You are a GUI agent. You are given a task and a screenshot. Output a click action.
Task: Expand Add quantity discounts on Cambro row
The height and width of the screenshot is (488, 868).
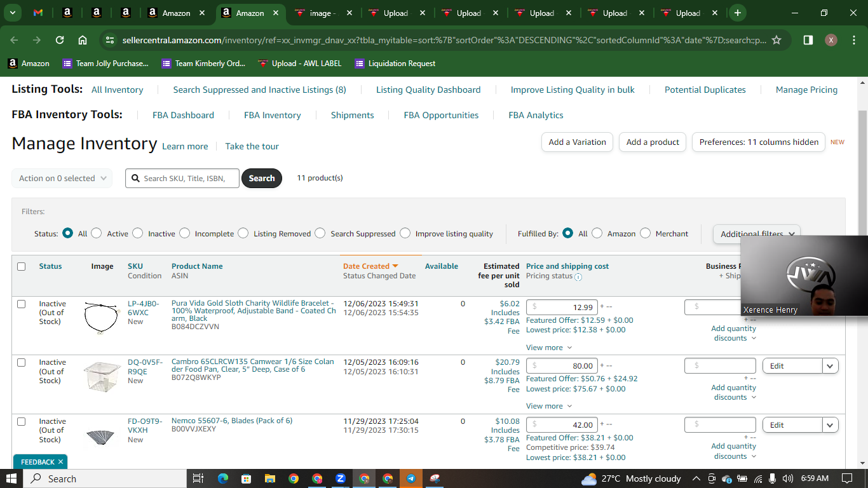coord(734,392)
